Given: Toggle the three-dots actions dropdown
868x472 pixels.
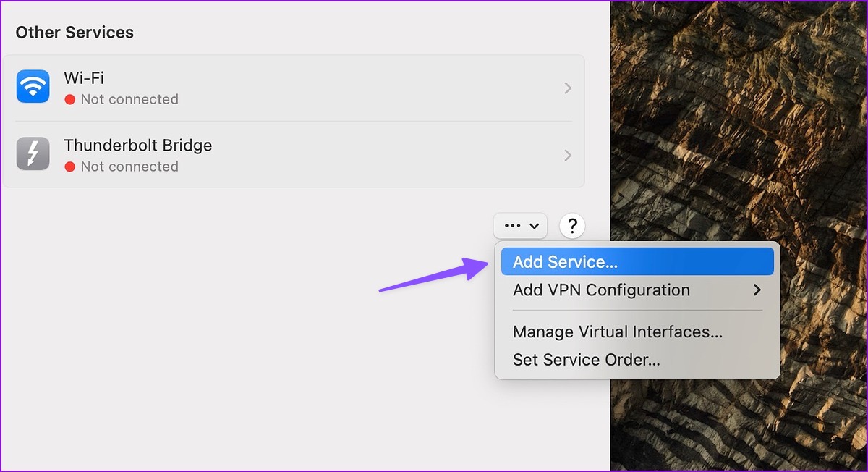Looking at the screenshot, I should [x=521, y=226].
